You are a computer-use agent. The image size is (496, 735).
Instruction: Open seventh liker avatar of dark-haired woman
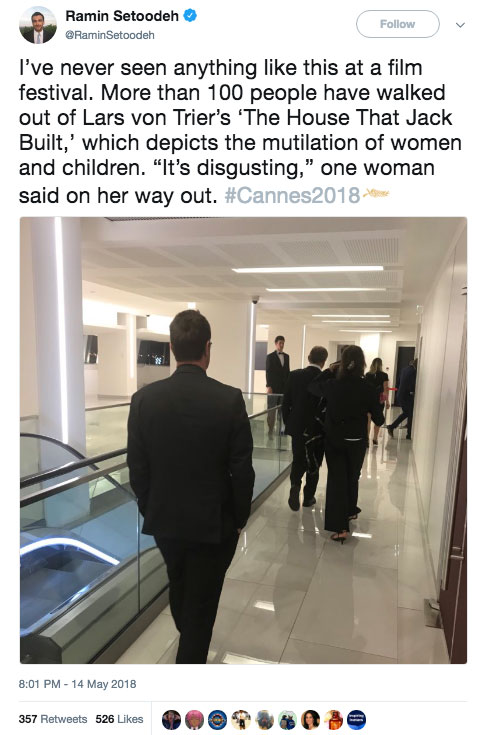(x=310, y=720)
